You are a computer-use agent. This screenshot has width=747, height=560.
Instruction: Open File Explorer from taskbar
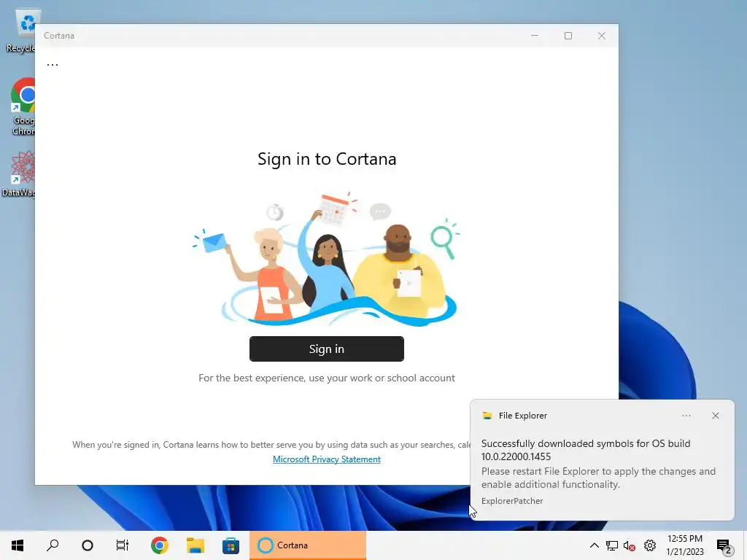click(196, 545)
